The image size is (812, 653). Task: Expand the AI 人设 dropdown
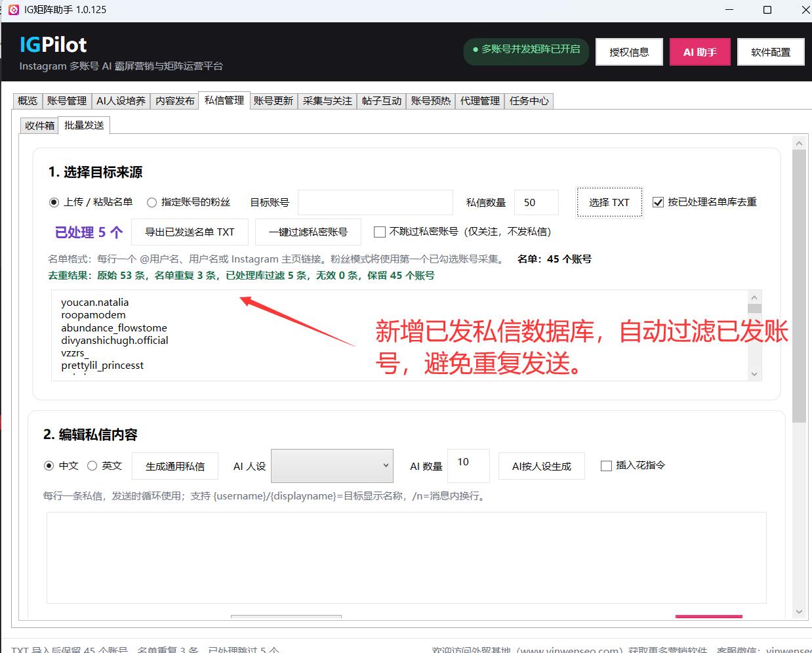pyautogui.click(x=332, y=466)
